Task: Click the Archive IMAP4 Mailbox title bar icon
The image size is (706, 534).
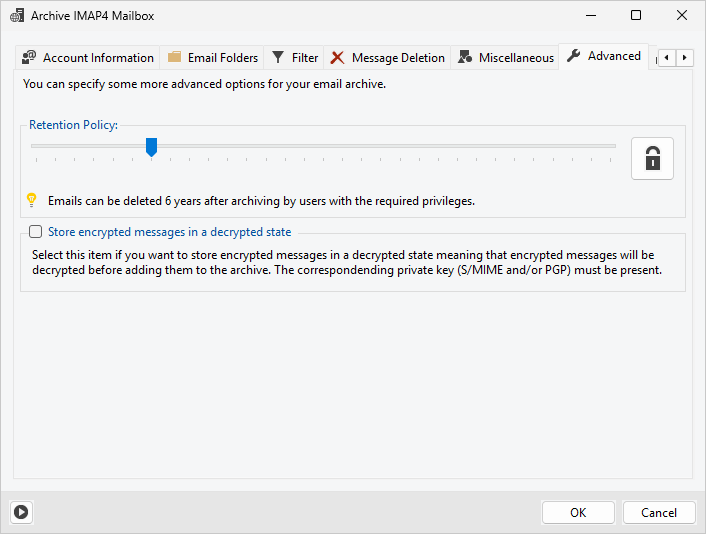Action: (17, 16)
